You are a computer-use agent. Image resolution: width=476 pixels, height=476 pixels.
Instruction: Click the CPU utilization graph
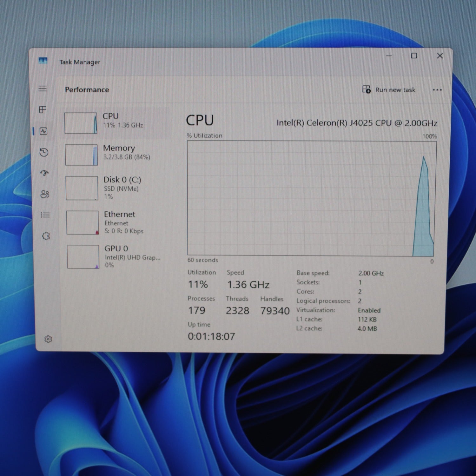311,198
